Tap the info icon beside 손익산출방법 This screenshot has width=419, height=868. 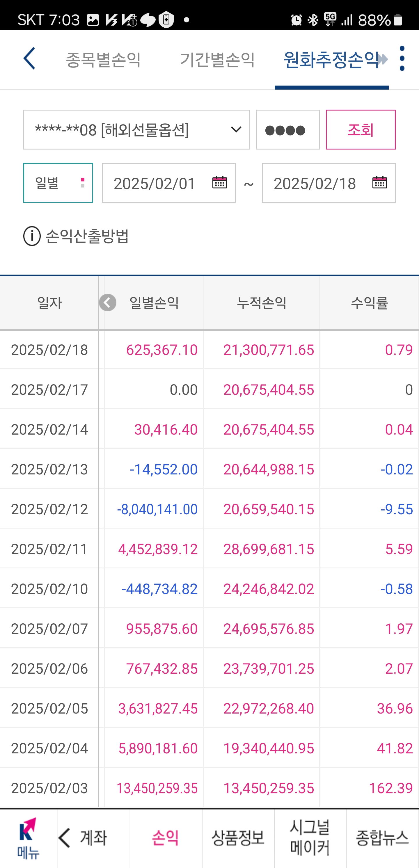(x=32, y=236)
